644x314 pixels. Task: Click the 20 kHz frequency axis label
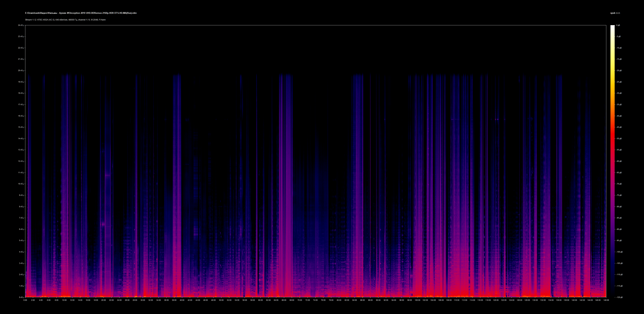[21, 71]
